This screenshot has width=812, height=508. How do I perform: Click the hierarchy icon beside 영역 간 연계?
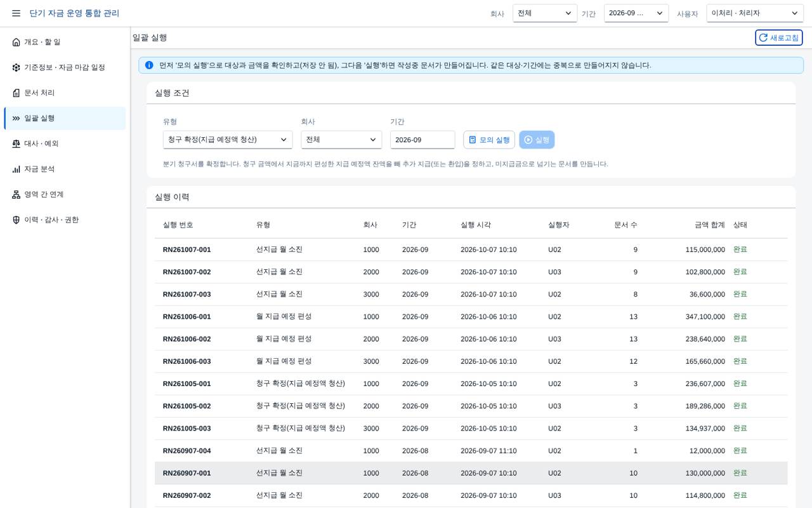click(16, 194)
